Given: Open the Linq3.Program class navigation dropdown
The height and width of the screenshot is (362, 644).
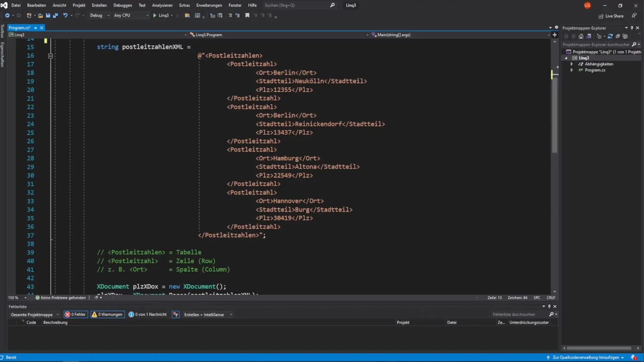Looking at the screenshot, I should click(x=279, y=35).
